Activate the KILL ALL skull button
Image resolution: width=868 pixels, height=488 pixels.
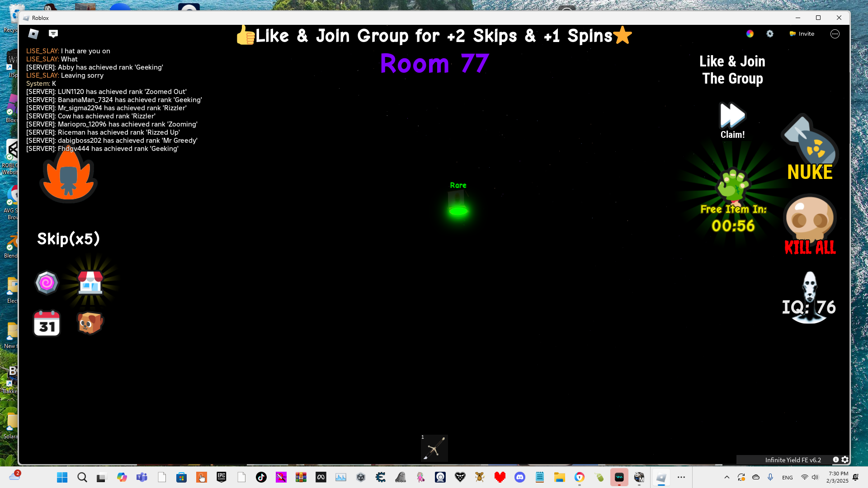(x=810, y=225)
